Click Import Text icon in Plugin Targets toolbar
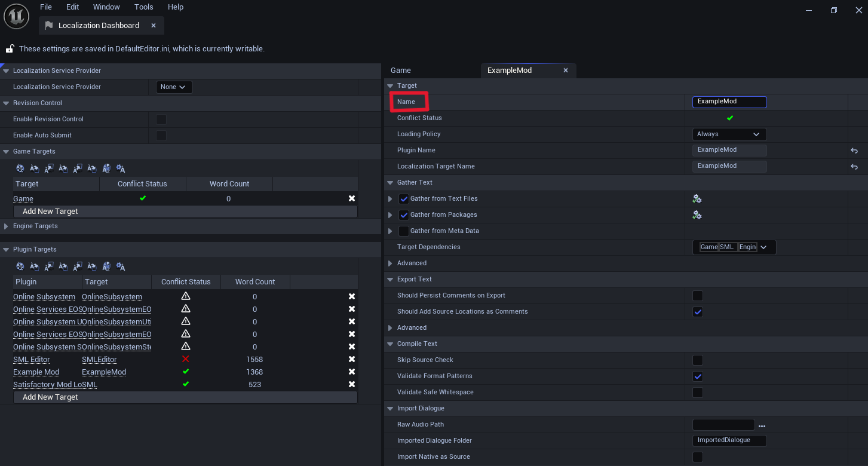 (35, 266)
